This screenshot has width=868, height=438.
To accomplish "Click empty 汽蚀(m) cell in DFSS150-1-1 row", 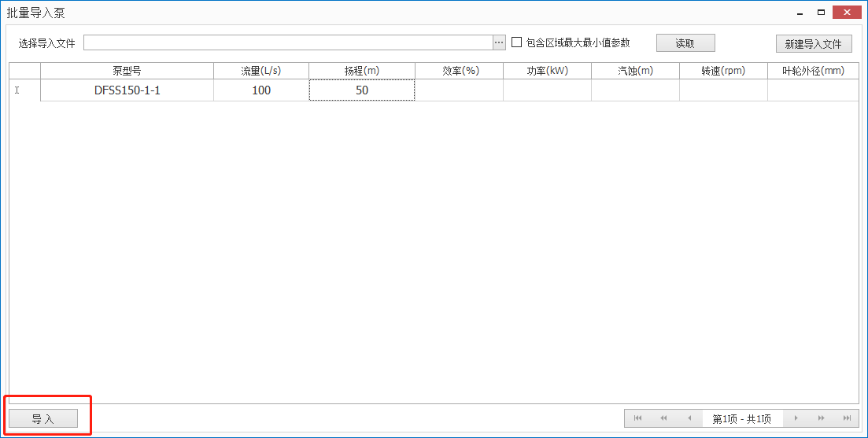I will click(x=636, y=90).
